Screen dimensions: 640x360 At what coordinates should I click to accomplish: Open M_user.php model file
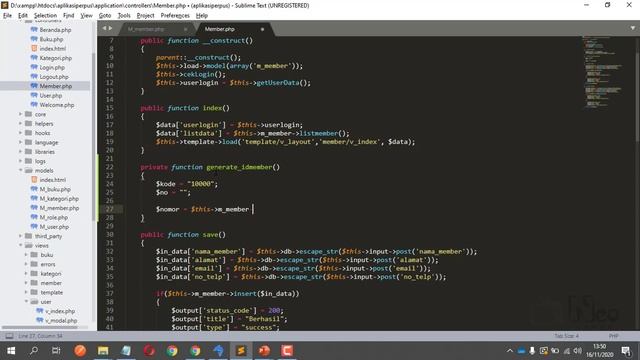click(x=54, y=227)
